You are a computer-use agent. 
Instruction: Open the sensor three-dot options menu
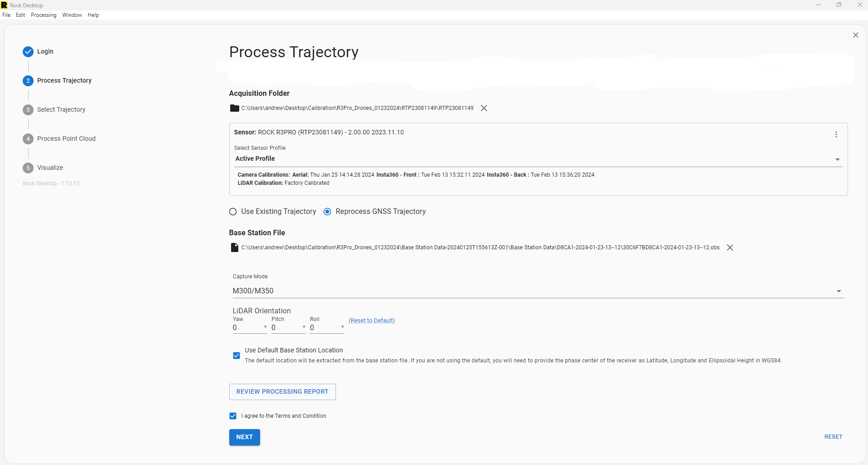836,134
